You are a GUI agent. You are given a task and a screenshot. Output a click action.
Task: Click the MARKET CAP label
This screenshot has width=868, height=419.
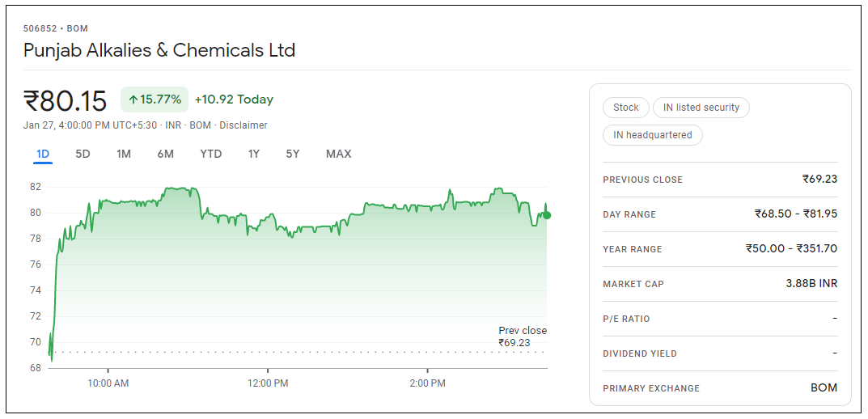pos(633,285)
